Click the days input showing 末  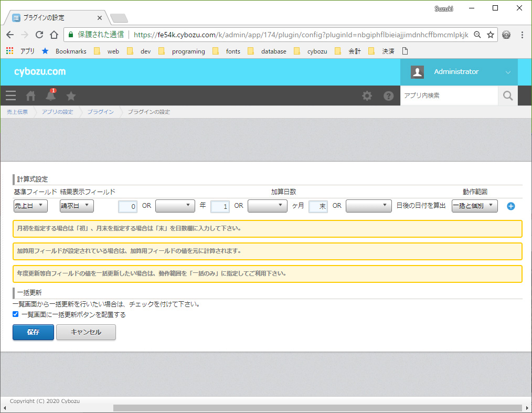[x=318, y=206]
